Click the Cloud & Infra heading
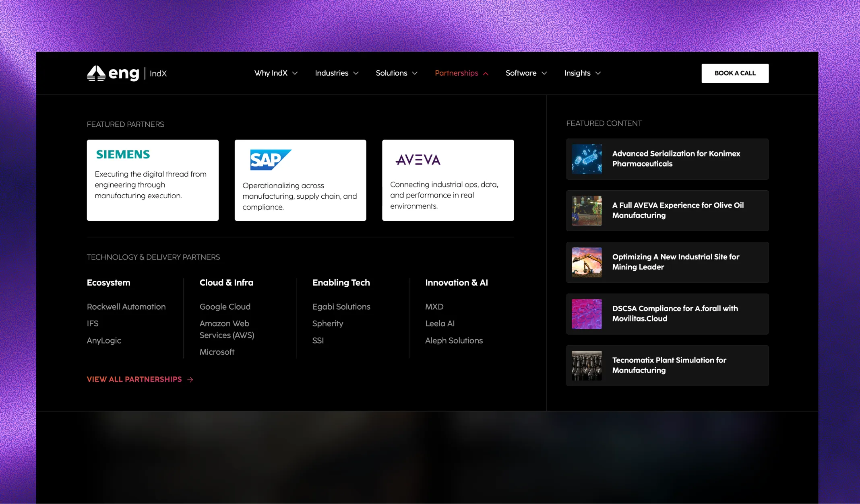 pos(226,282)
